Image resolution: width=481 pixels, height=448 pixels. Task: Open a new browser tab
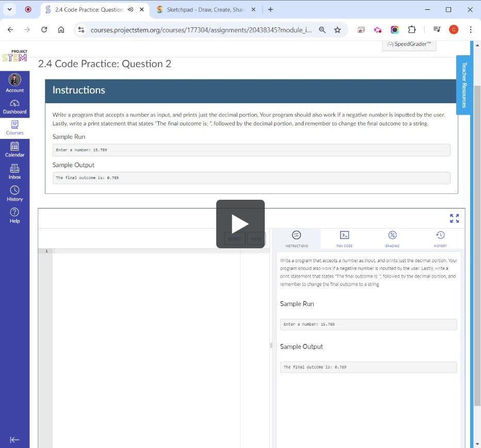[270, 9]
